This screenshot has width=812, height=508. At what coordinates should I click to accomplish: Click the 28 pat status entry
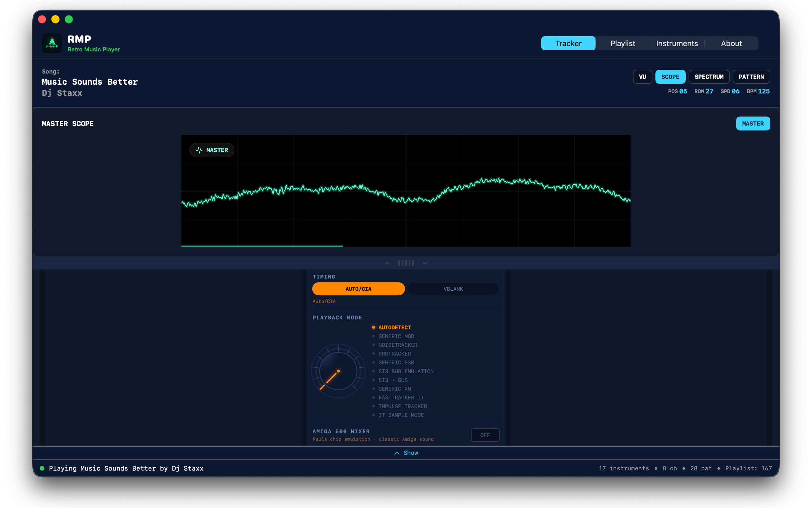click(701, 468)
